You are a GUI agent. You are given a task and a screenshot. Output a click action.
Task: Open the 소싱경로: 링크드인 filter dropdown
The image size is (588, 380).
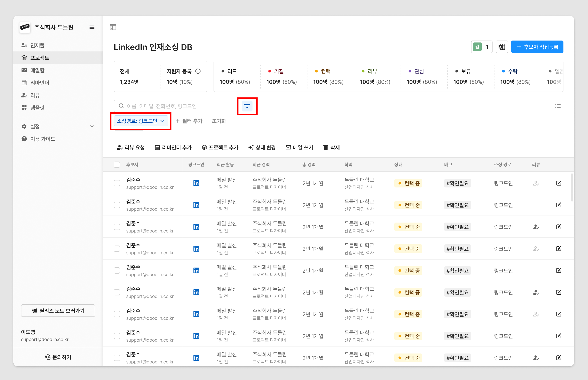pyautogui.click(x=141, y=121)
